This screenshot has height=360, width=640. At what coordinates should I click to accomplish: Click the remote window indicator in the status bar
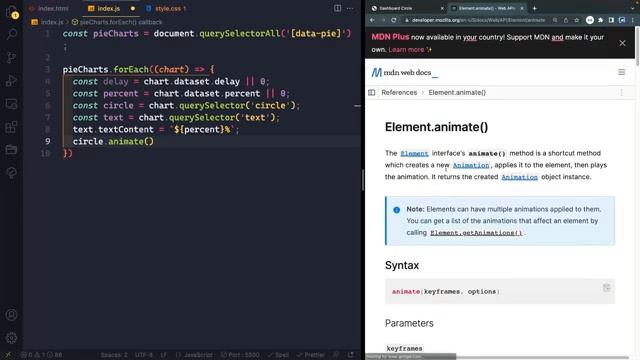click(x=8, y=355)
